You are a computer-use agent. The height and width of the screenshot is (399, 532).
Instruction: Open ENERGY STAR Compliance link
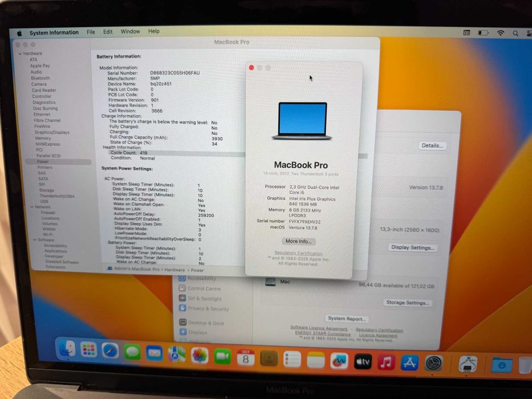click(x=323, y=333)
